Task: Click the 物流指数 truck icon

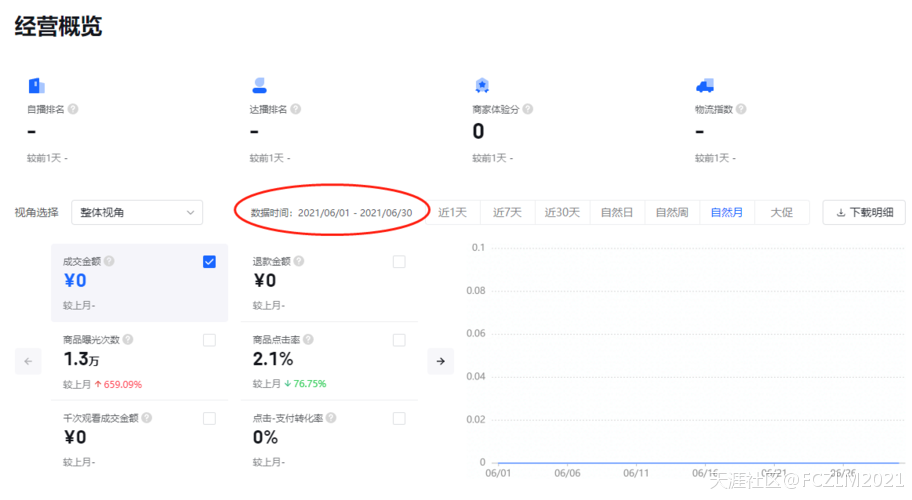Action: click(705, 86)
